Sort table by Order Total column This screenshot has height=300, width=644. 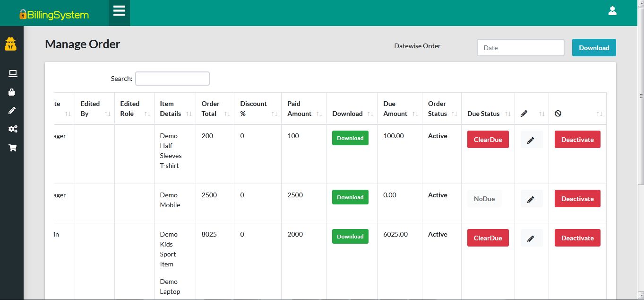(215, 109)
